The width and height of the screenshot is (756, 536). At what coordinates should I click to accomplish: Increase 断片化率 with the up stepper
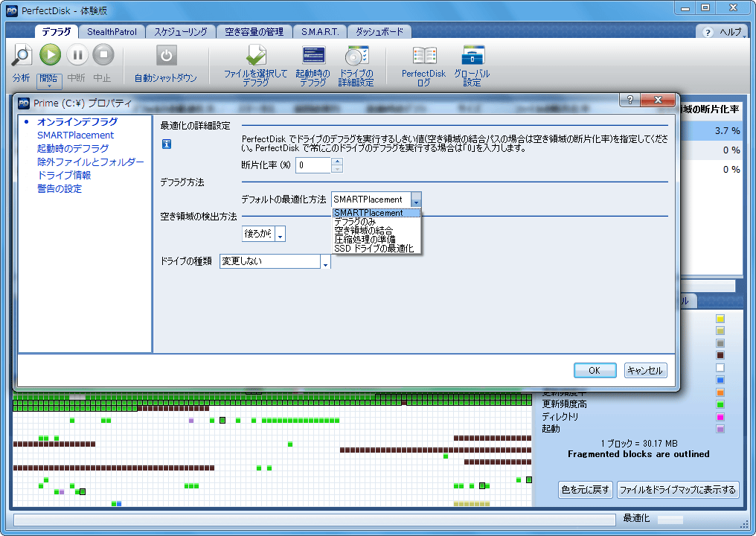(337, 161)
